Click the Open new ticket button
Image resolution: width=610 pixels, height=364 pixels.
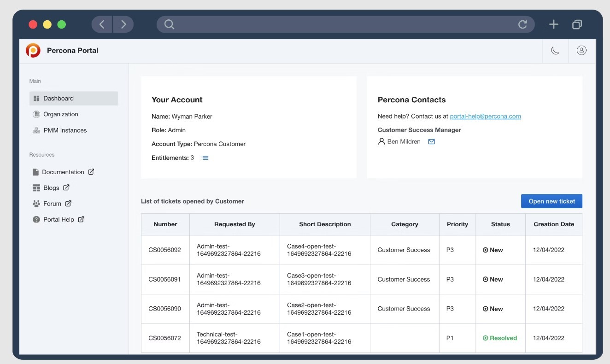pos(551,201)
